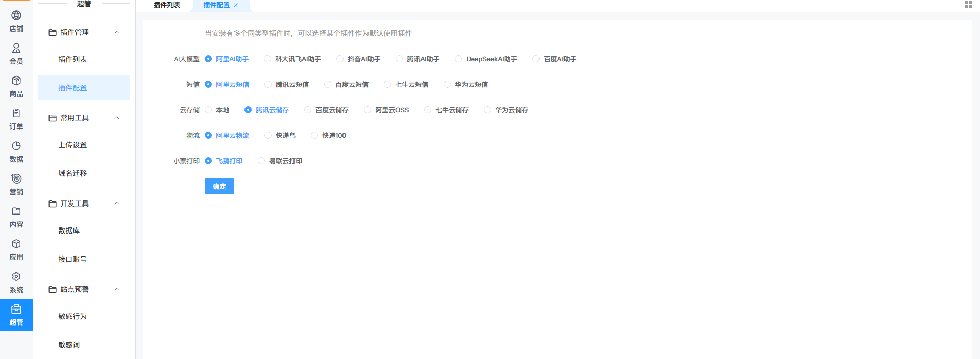Select 百度AI助手 radio option
Image resolution: width=980 pixels, height=359 pixels.
[x=554, y=59]
